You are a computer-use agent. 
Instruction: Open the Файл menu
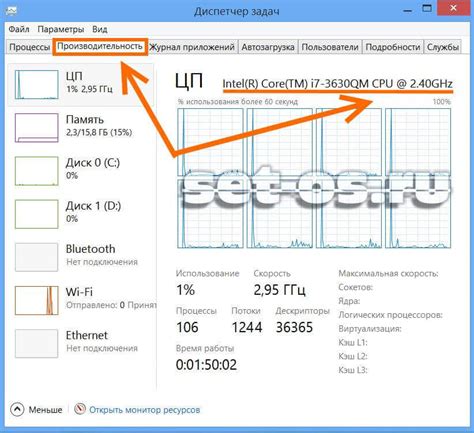pyautogui.click(x=19, y=29)
